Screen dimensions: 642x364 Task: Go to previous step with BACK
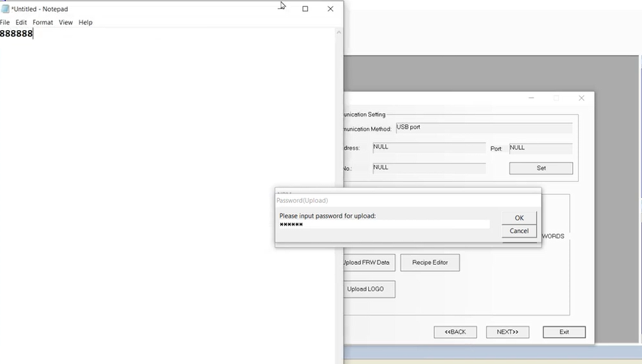coord(455,332)
